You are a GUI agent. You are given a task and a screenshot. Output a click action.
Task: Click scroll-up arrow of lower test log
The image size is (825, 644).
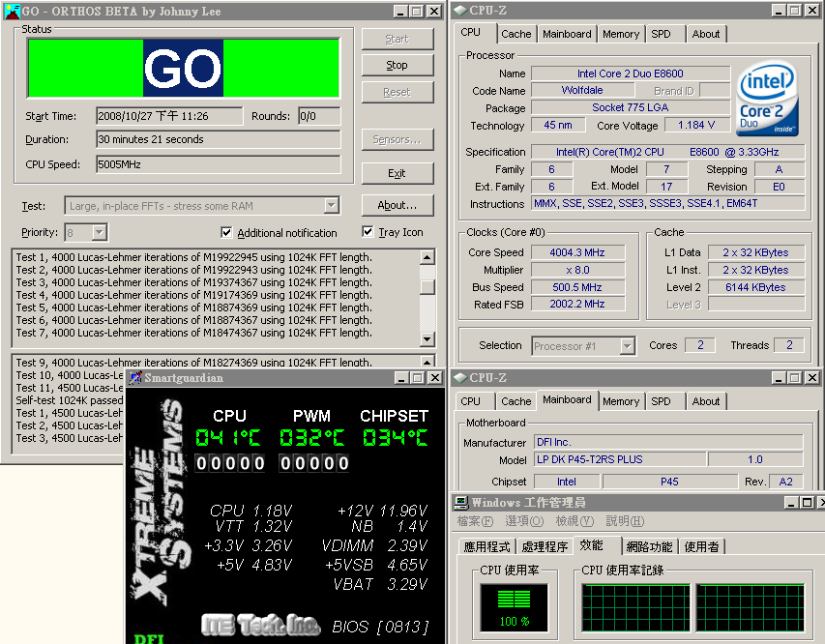[x=427, y=361]
